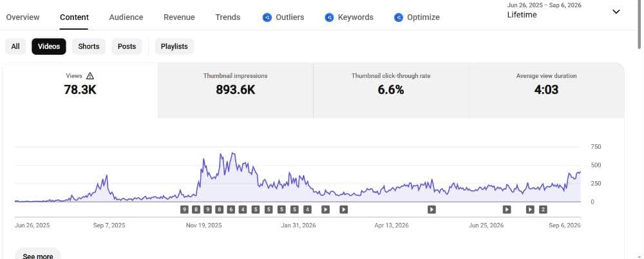Click the timeline marker labeled 6
644x259 pixels.
click(231, 209)
